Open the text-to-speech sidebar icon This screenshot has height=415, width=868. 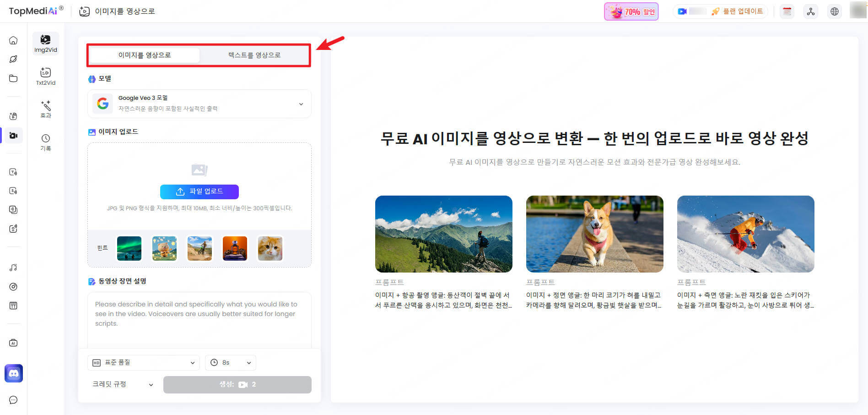(x=13, y=172)
